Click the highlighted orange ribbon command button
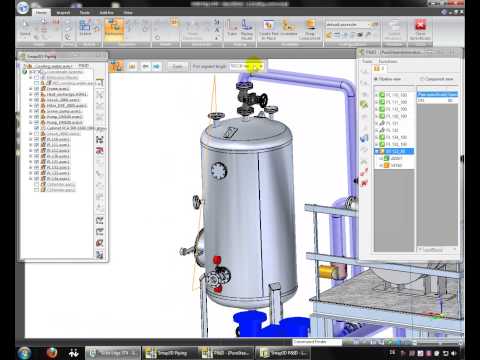Screen dimensions: 480x360 114,28
